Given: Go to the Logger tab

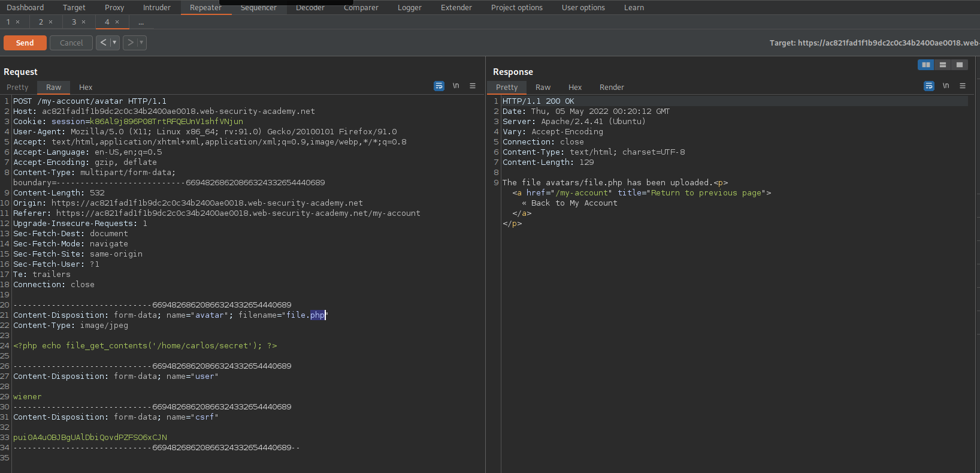Looking at the screenshot, I should pos(410,8).
